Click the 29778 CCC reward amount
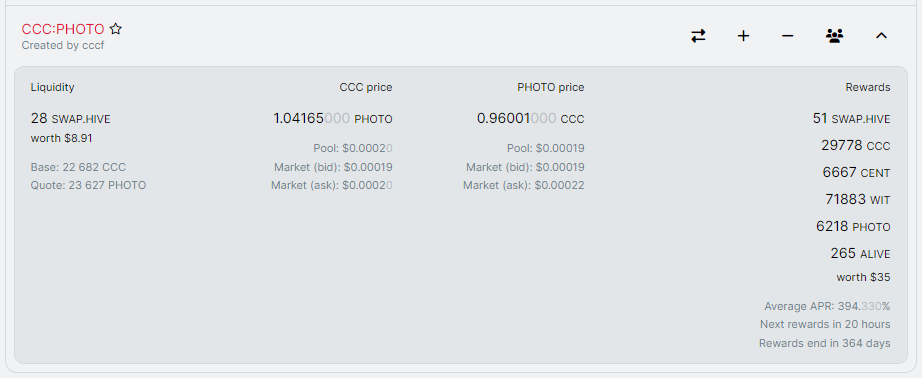Image resolution: width=922 pixels, height=378 pixels. pos(856,146)
